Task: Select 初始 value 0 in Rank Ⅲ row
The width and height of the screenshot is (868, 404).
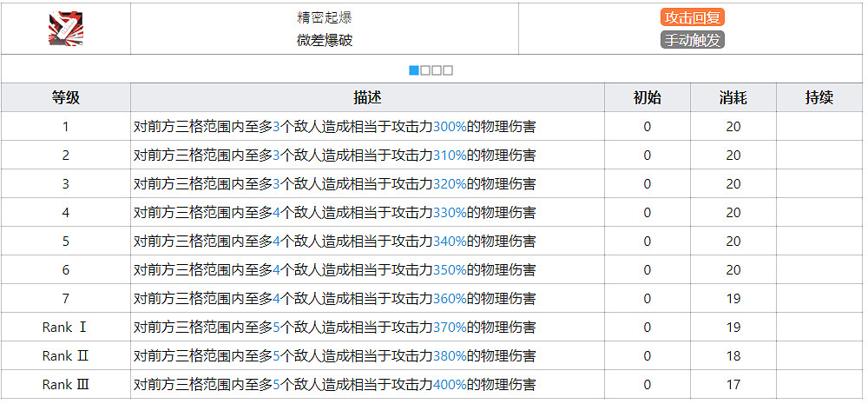Action: click(648, 385)
